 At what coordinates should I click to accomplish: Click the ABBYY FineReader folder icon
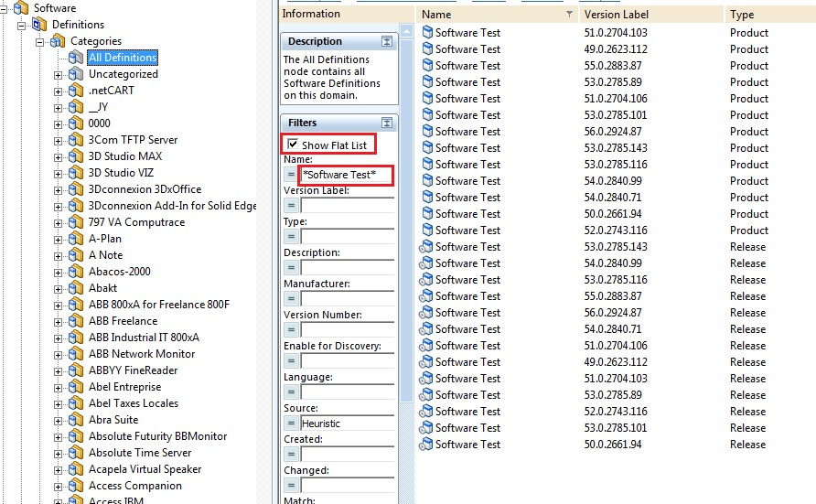pos(75,370)
